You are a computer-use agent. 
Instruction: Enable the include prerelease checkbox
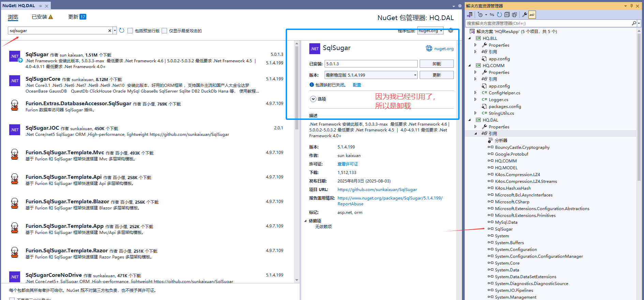[x=130, y=31]
